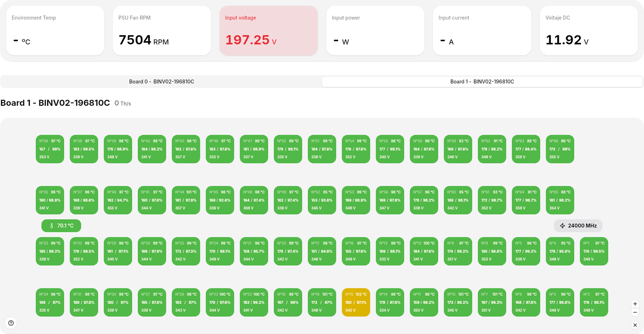Click chip N°1 tile

tap(594, 251)
